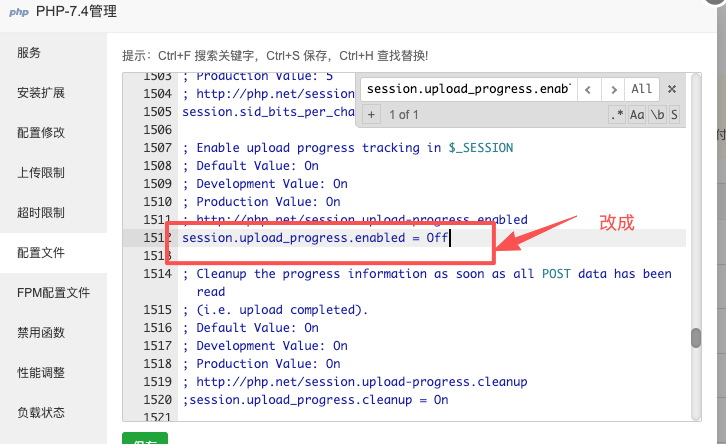Toggle whole word search (\b)

(657, 114)
